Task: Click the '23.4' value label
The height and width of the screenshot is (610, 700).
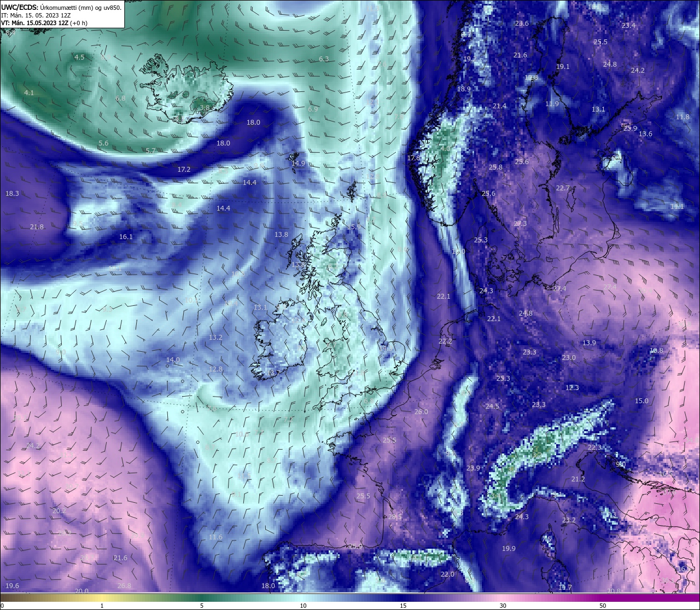Action: tap(628, 26)
